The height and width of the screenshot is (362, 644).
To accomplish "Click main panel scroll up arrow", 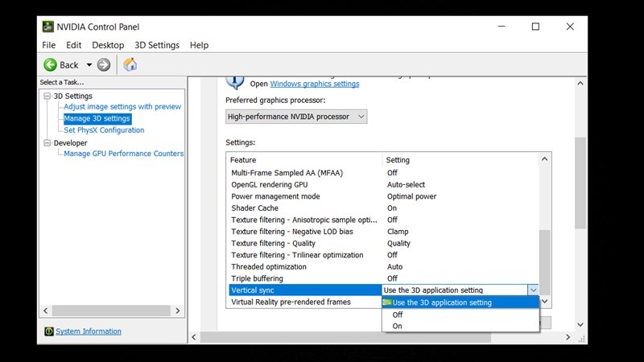I will (580, 84).
